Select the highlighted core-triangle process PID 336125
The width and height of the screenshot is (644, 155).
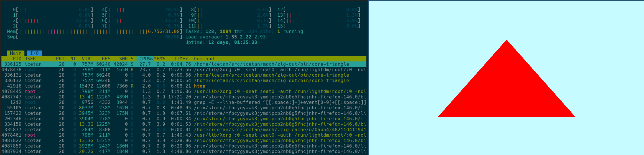pos(184,64)
